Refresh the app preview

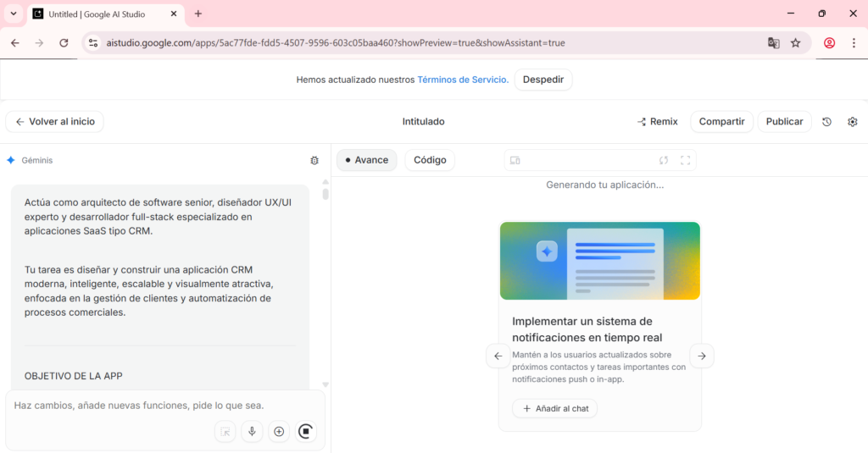[663, 160]
